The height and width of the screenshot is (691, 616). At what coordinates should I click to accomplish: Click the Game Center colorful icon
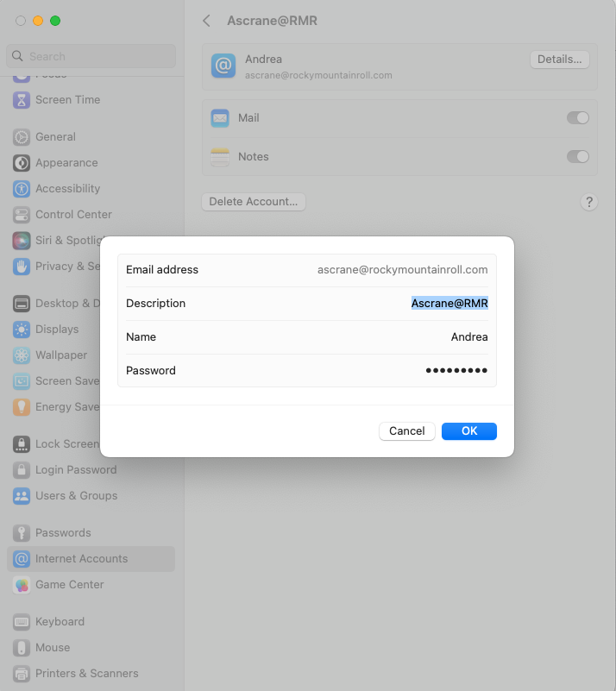point(22,585)
